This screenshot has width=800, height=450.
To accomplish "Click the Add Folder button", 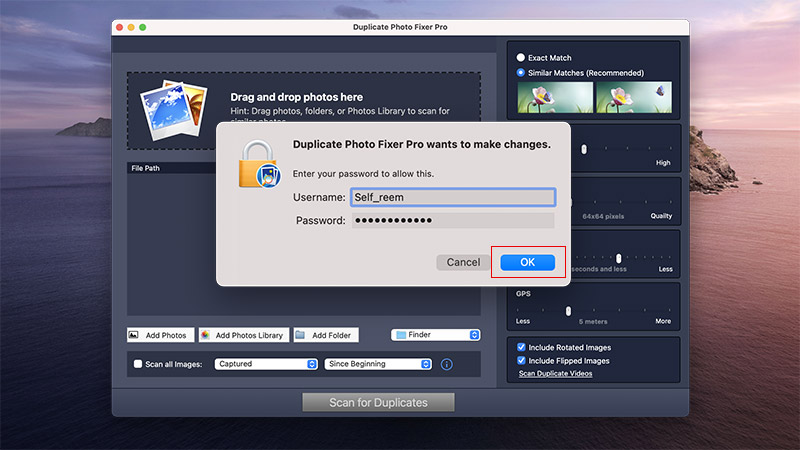I will coord(326,335).
